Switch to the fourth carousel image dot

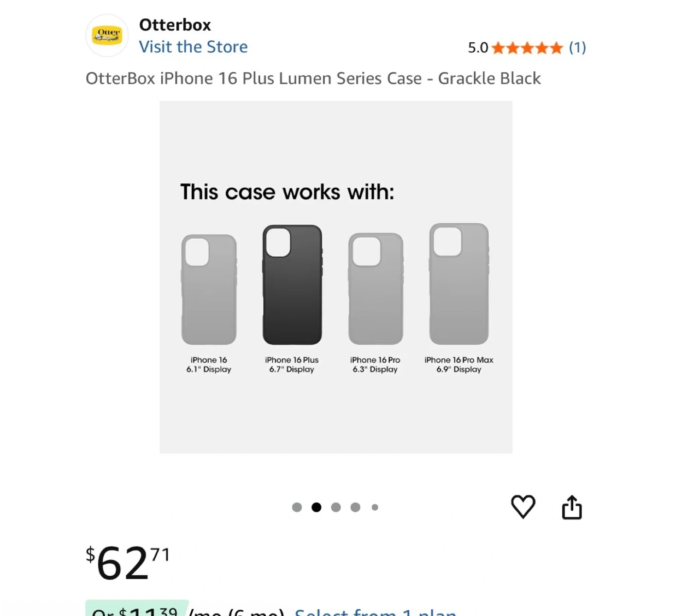click(x=355, y=507)
